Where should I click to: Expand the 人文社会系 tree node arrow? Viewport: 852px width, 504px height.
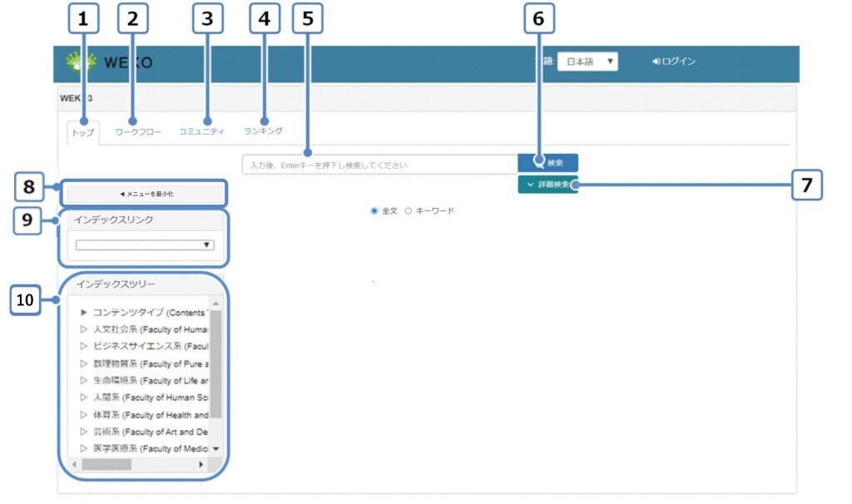pyautogui.click(x=84, y=329)
